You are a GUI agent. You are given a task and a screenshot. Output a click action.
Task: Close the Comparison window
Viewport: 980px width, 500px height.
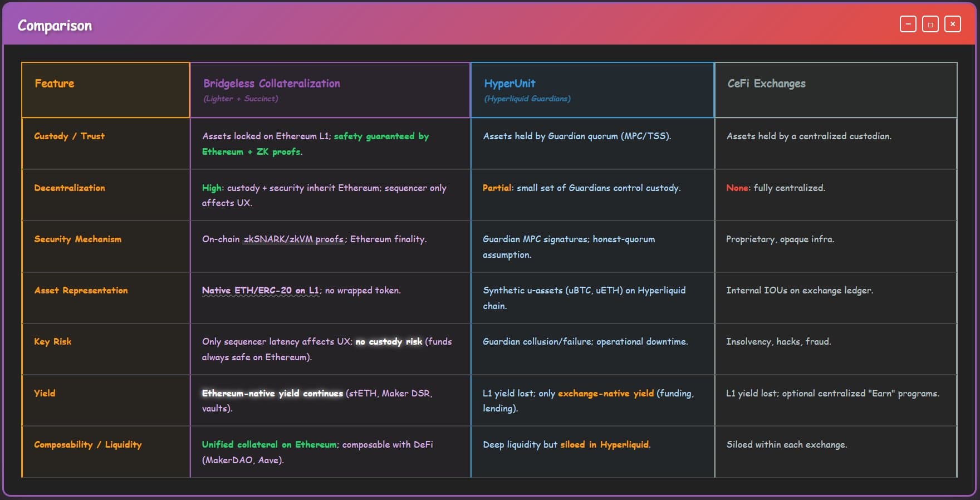tap(952, 24)
